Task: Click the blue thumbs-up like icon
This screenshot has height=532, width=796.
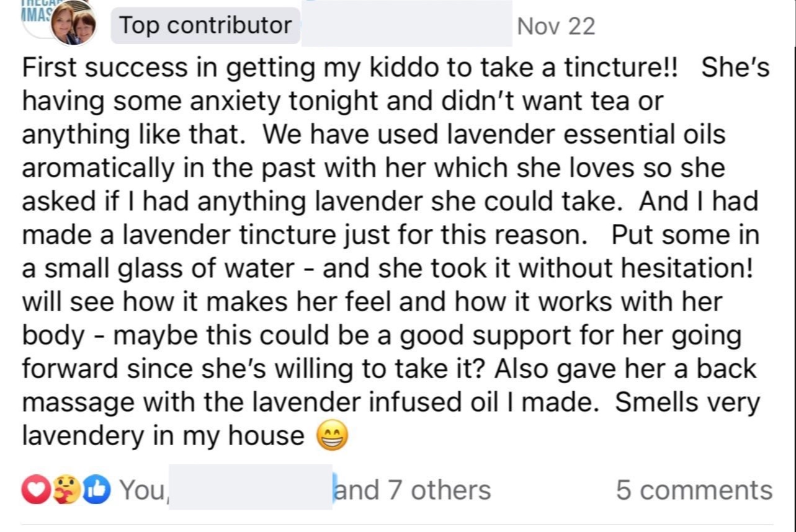Action: 94,490
